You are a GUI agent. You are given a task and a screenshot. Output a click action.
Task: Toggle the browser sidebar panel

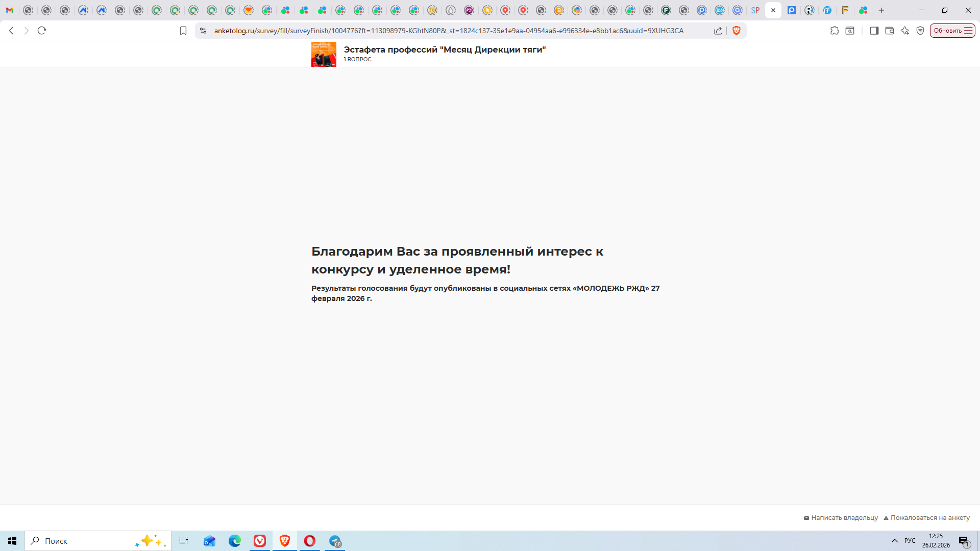(x=874, y=31)
